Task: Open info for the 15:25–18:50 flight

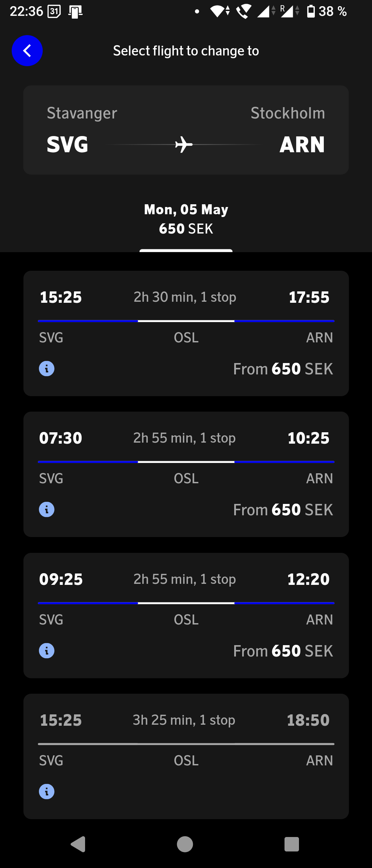Action: point(46,792)
